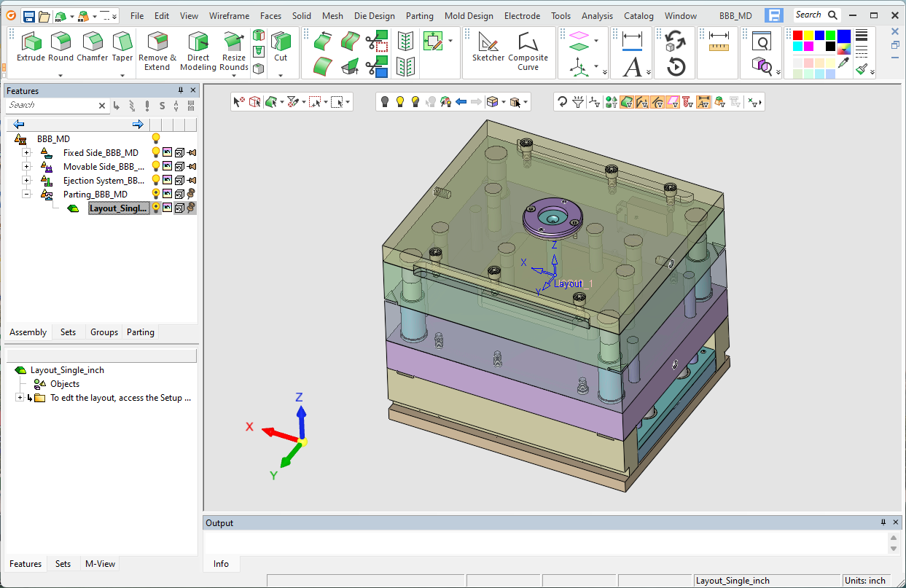Toggle visibility bulb of Layout_Singl row
Screen dimensions: 906x588
click(x=155, y=208)
